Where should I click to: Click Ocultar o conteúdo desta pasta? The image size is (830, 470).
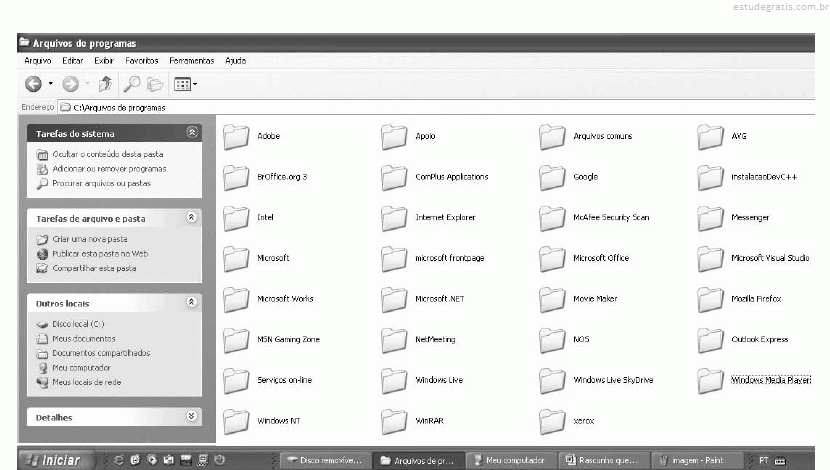(x=107, y=154)
